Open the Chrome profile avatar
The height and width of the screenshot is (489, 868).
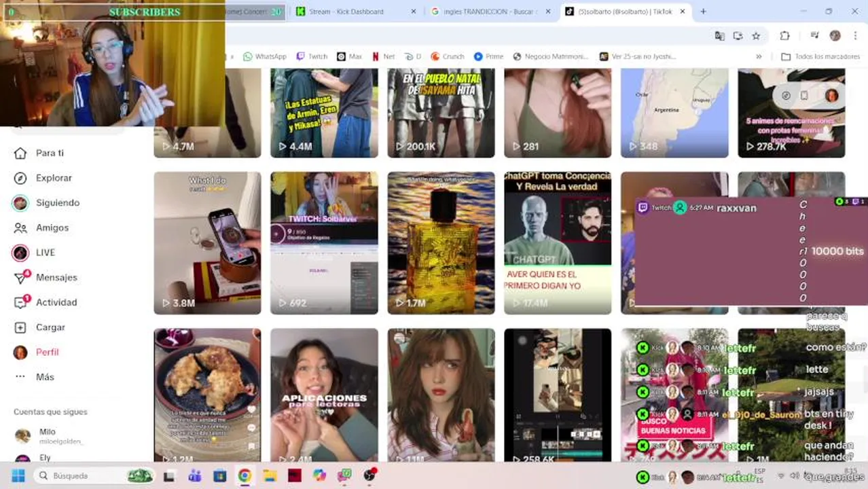(x=835, y=36)
